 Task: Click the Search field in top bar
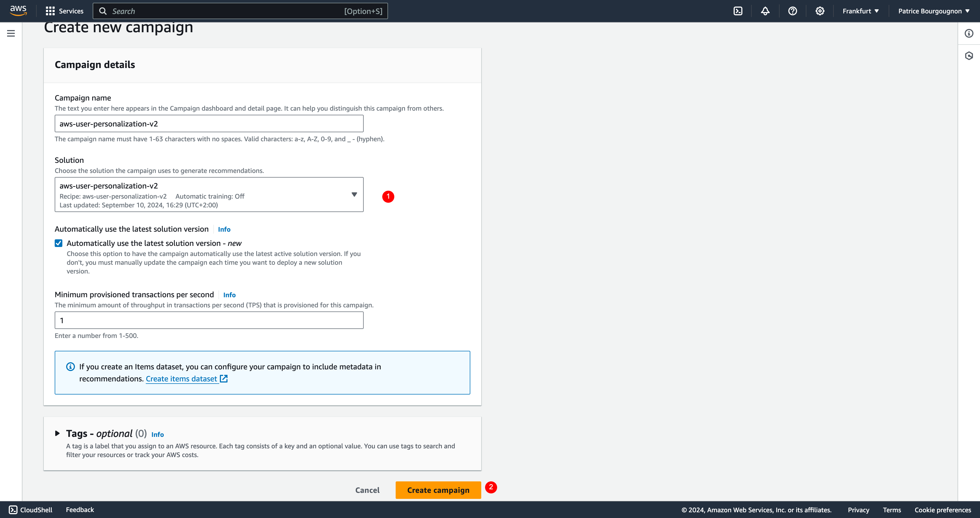[x=240, y=11]
